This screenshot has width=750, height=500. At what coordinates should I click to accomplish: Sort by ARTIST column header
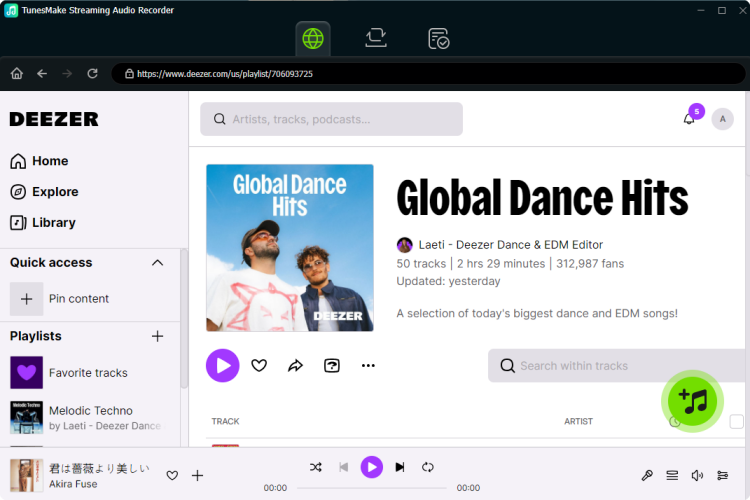click(x=578, y=422)
